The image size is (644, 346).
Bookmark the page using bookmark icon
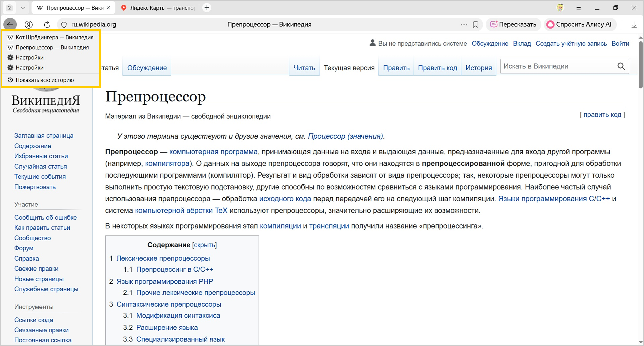pyautogui.click(x=475, y=25)
